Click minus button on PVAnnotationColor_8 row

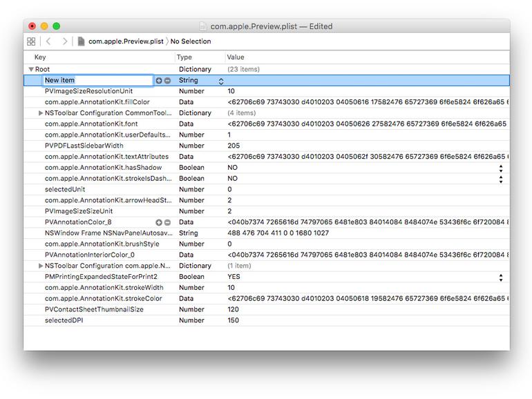point(167,222)
